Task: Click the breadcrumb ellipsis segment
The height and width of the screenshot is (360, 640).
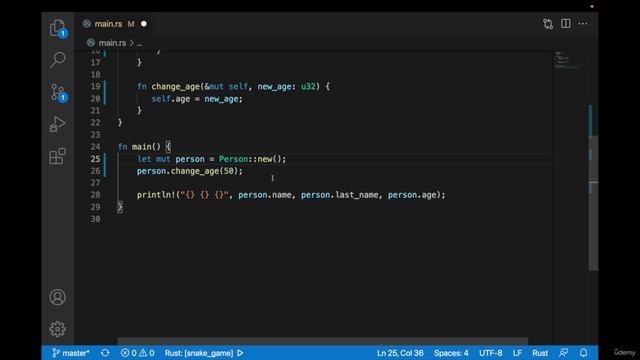Action: [x=140, y=43]
